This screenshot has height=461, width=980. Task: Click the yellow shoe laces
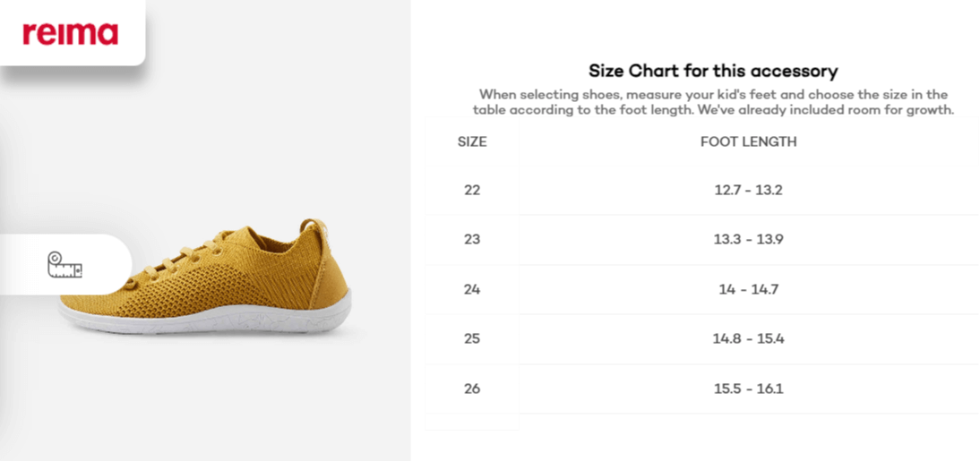[x=183, y=258]
